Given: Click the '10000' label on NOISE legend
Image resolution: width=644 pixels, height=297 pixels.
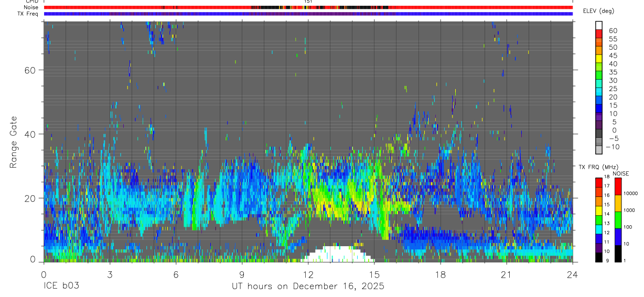Looking at the screenshot, I should (630, 193).
